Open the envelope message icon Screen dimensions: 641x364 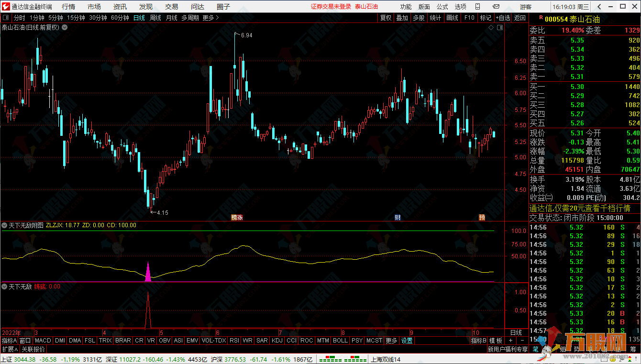point(496,6)
